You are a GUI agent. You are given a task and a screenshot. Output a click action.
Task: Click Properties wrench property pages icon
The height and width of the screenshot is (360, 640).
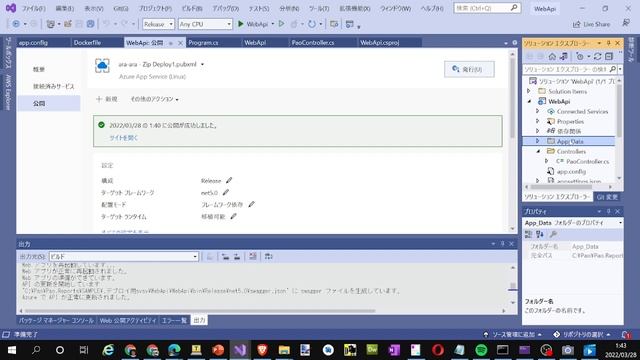pyautogui.click(x=553, y=234)
